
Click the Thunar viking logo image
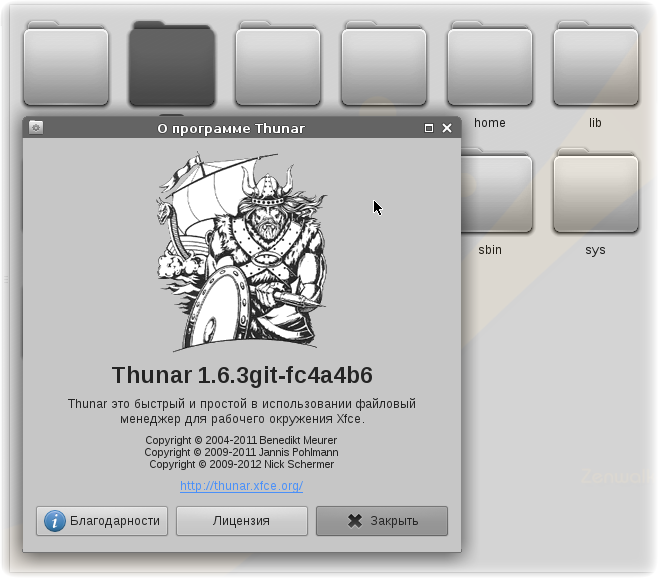click(242, 251)
